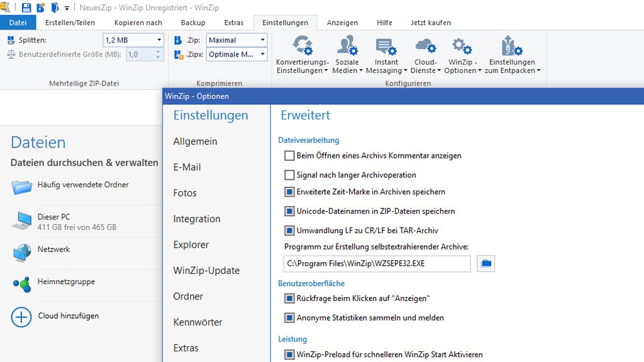Screen dimensions: 644x362
Task: Select Explorer in the options sidebar
Action: tap(191, 244)
